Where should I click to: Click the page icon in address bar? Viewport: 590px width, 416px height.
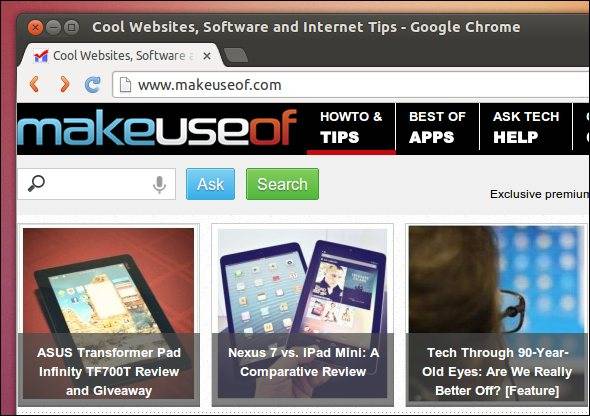click(125, 85)
